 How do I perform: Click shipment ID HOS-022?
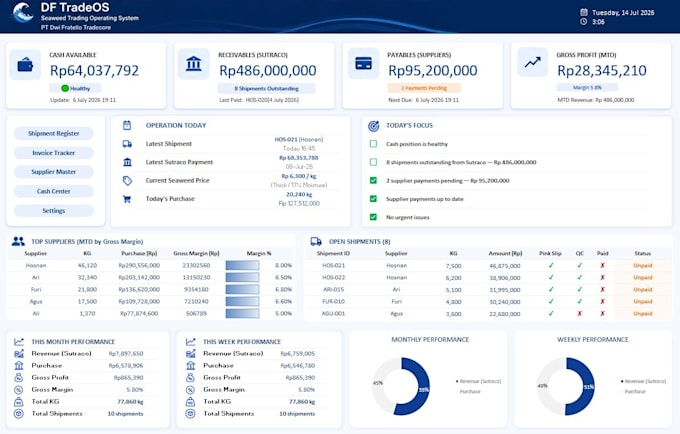coord(333,277)
